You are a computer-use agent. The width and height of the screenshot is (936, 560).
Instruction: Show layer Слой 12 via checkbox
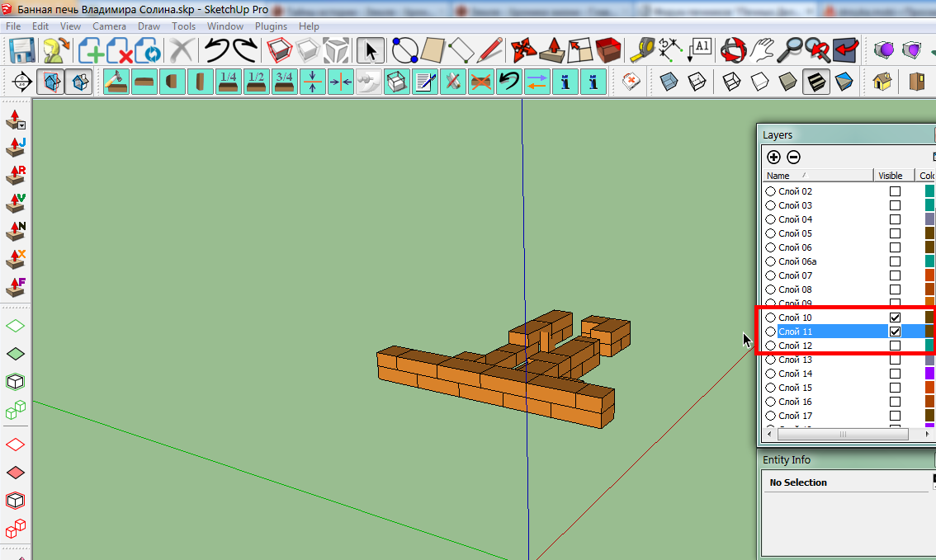pos(895,346)
